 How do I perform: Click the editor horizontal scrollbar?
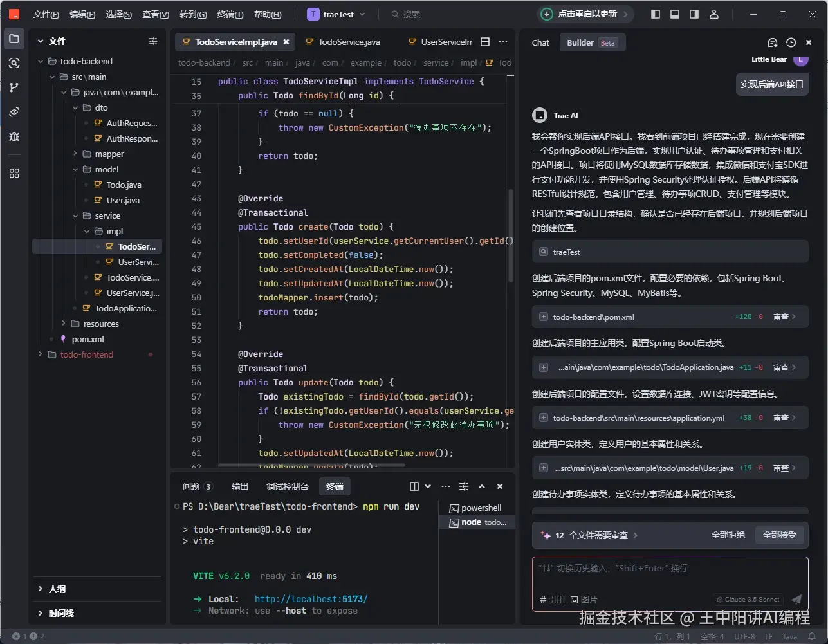coord(311,465)
